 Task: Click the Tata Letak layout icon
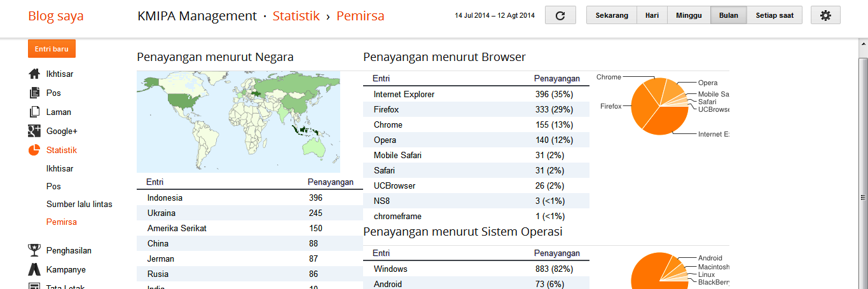coord(34,286)
